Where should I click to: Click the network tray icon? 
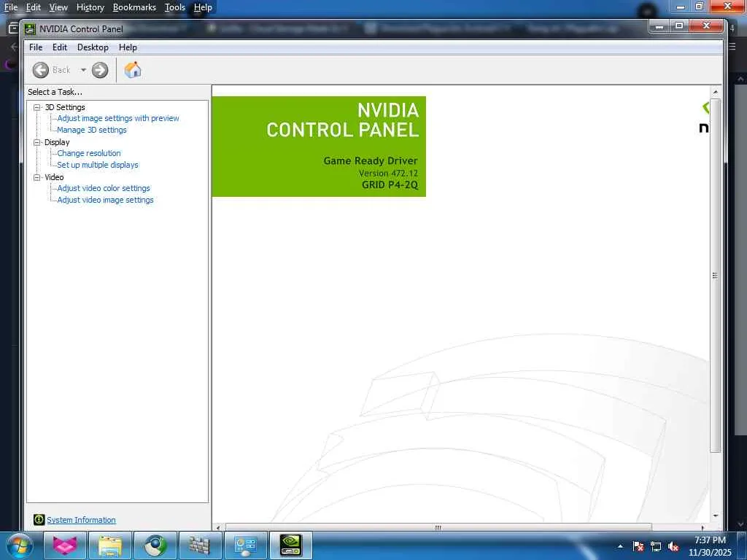[x=656, y=547]
